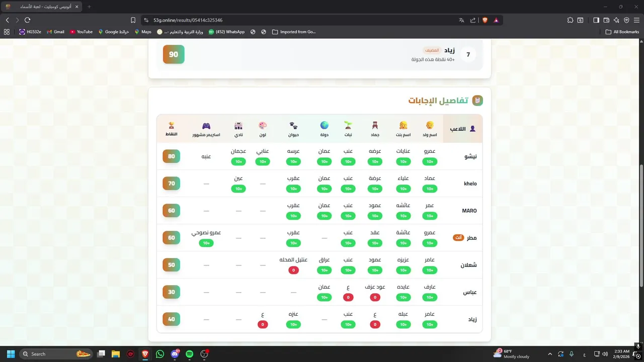
Task: Click the استريمر مشهور gamepad icon
Action: pyautogui.click(x=206, y=125)
